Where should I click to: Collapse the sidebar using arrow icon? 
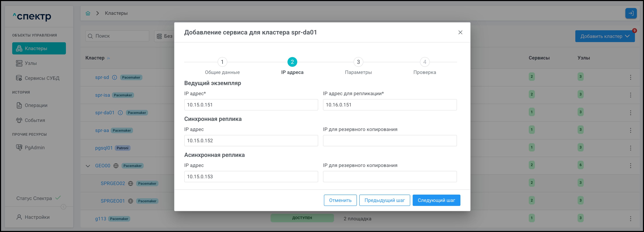tap(63, 207)
